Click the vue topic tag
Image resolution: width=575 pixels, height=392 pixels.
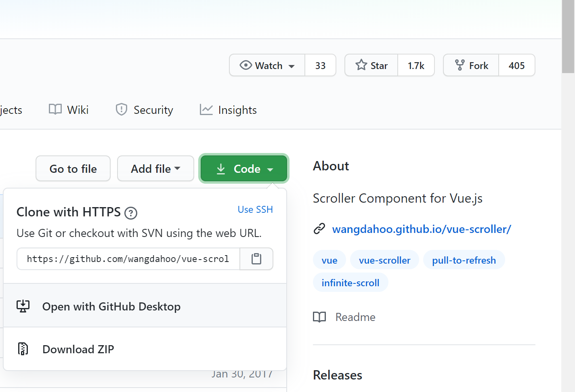point(329,260)
